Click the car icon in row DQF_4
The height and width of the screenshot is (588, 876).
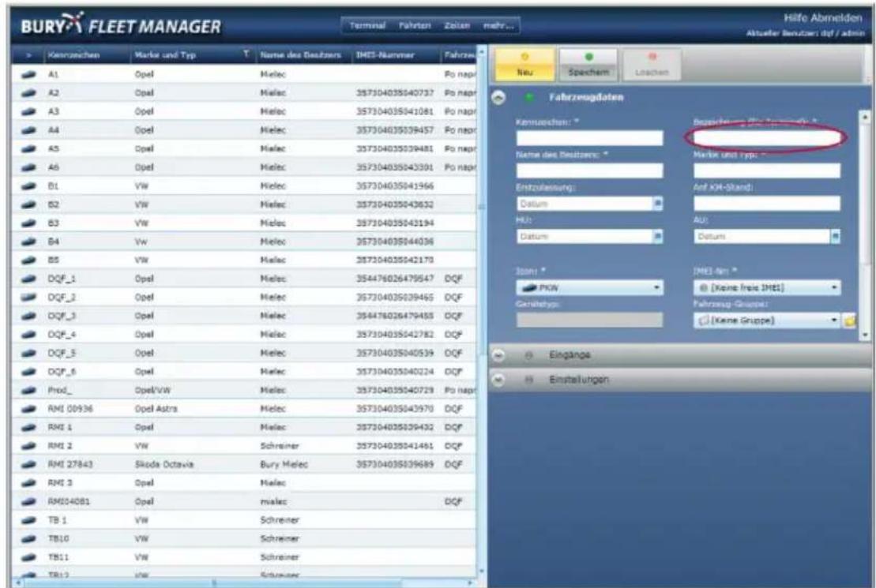click(x=28, y=335)
